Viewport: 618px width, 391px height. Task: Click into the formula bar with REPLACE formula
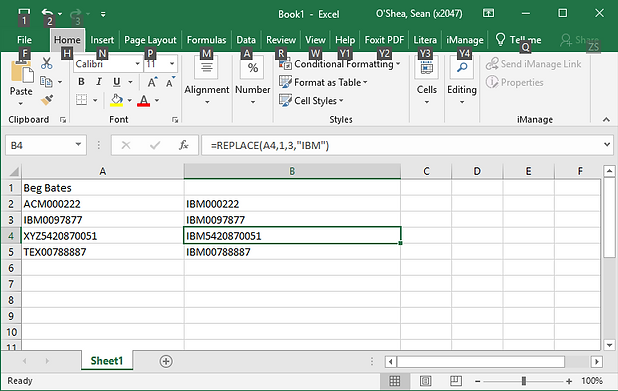pyautogui.click(x=401, y=145)
